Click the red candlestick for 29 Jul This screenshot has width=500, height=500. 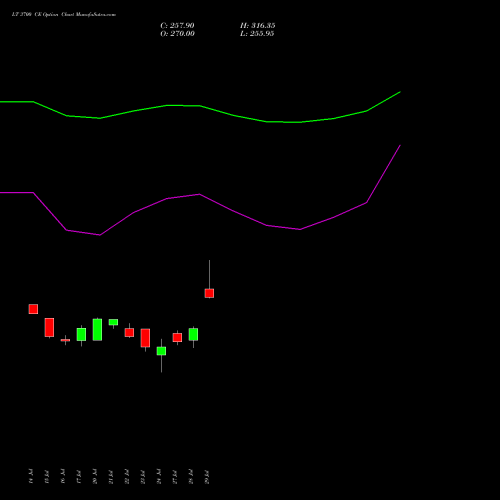pos(209,293)
